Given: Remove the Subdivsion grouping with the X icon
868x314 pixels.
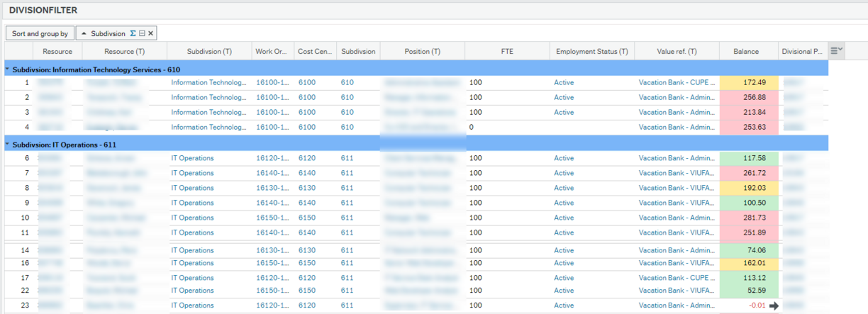Looking at the screenshot, I should click(x=150, y=33).
